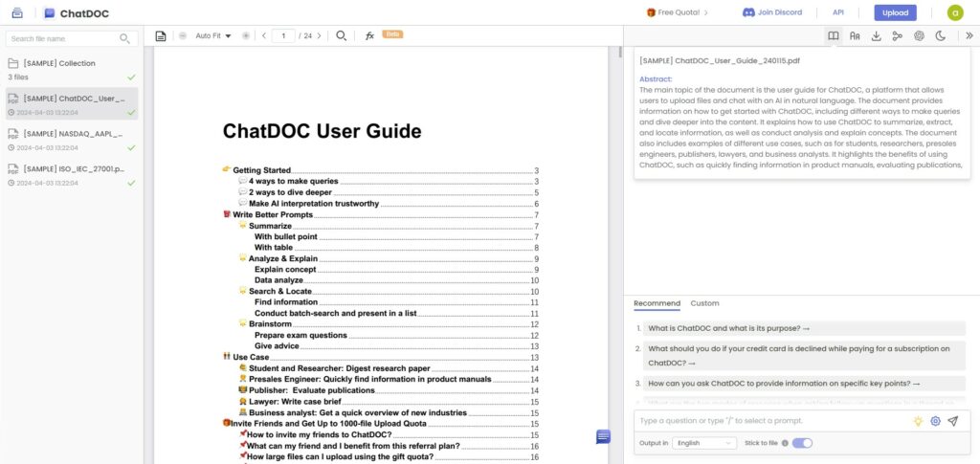This screenshot has width=980, height=464.
Task: Open the user avatar menu
Action: click(955, 12)
